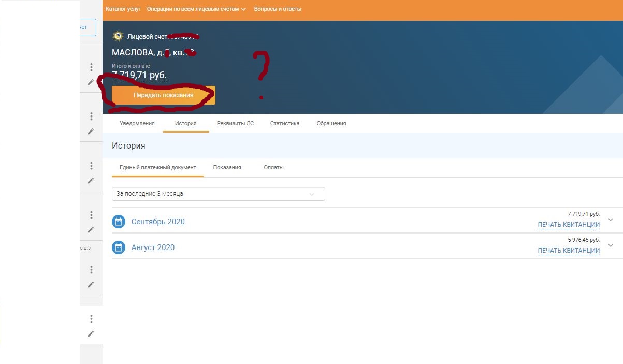Switch to the Оплаты sub-tab
The image size is (623, 364).
[273, 167]
